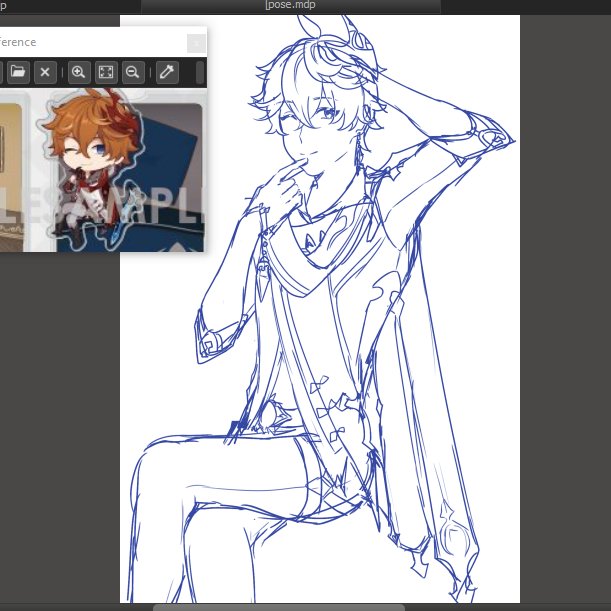Zoom out of the reference image
The image size is (611, 611).
(x=133, y=72)
